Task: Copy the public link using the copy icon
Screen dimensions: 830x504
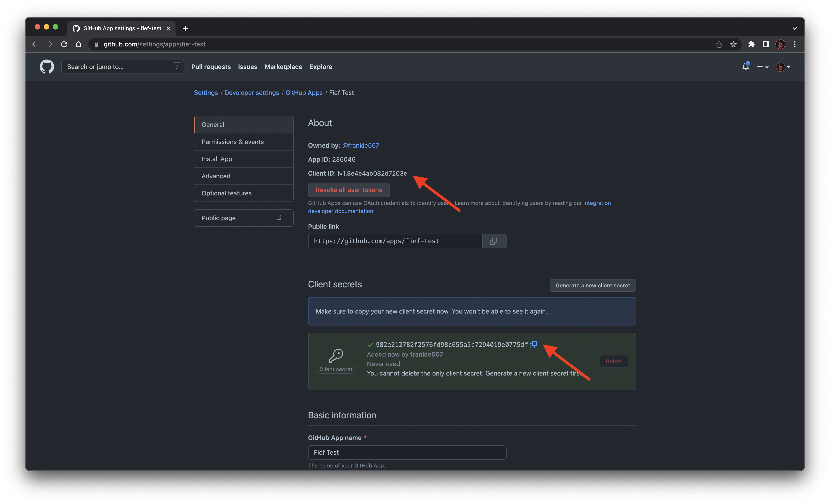Action: [x=494, y=241]
